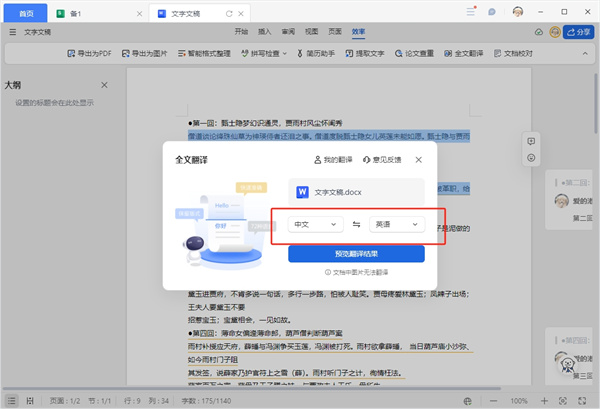
Task: Open the first comment card in right panel
Action: (569, 200)
